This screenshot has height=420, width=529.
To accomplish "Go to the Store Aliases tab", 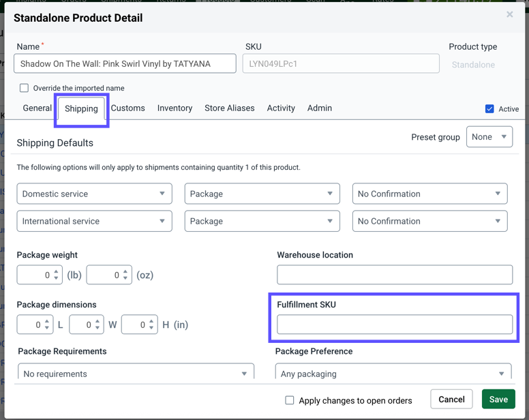I will [x=229, y=108].
